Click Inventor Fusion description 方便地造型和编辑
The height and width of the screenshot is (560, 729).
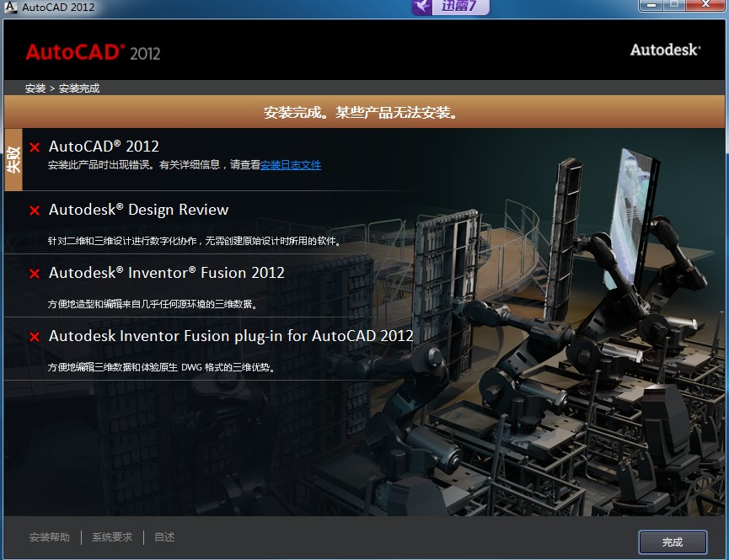pyautogui.click(x=152, y=304)
